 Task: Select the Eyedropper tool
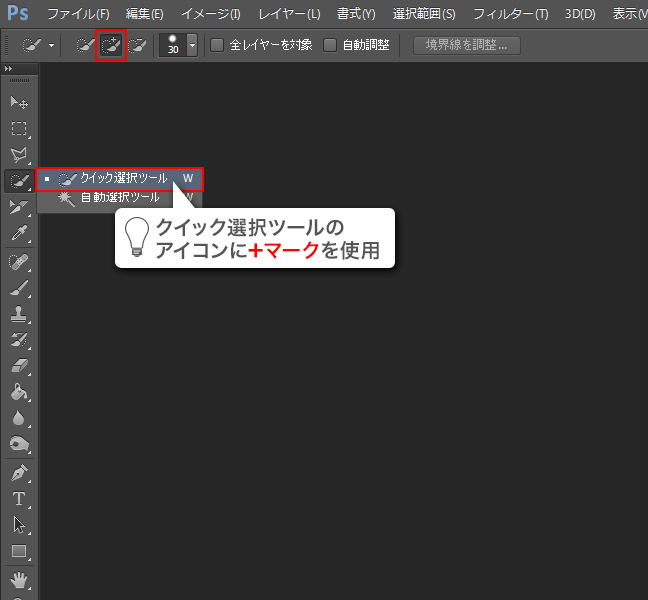(x=19, y=233)
